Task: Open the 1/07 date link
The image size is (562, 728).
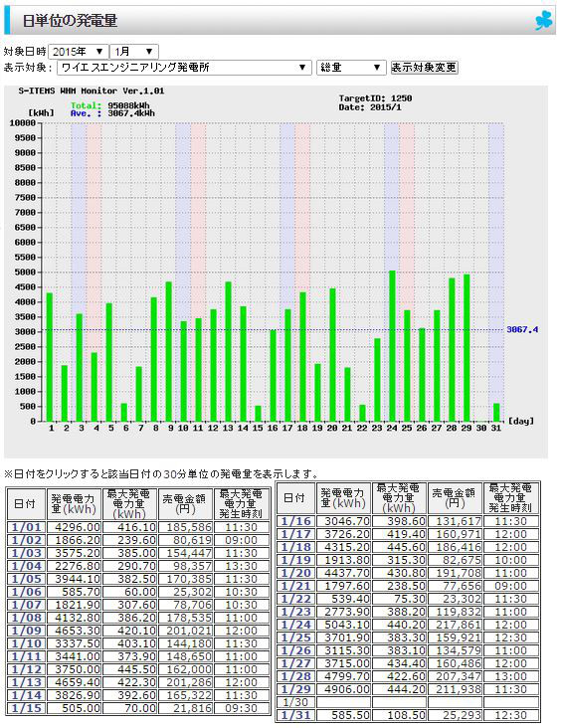Action: [x=27, y=605]
